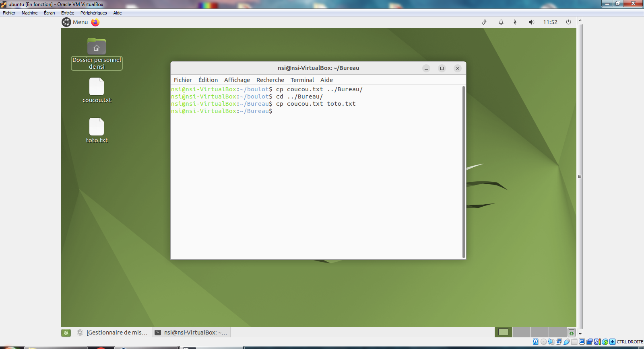The image size is (644, 349).
Task: Switch to Gestionnaire de mises à jour window
Action: (x=113, y=333)
